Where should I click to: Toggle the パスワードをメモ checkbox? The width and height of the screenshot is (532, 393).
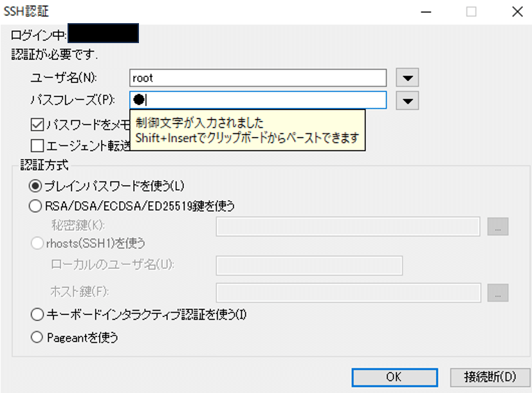coord(37,125)
